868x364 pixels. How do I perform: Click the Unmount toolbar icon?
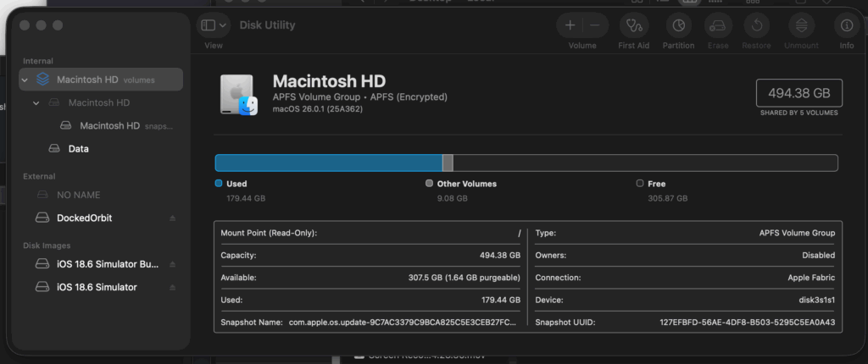(x=801, y=25)
